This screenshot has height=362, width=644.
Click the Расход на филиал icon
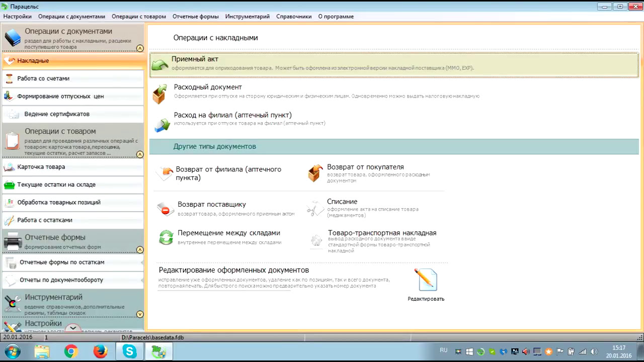(x=162, y=125)
